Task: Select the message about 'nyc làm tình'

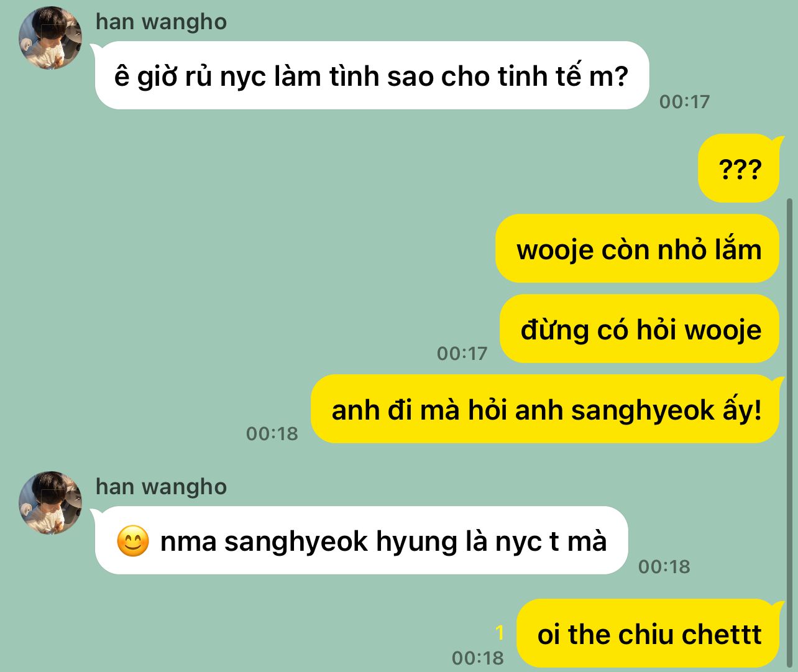Action: 372,76
